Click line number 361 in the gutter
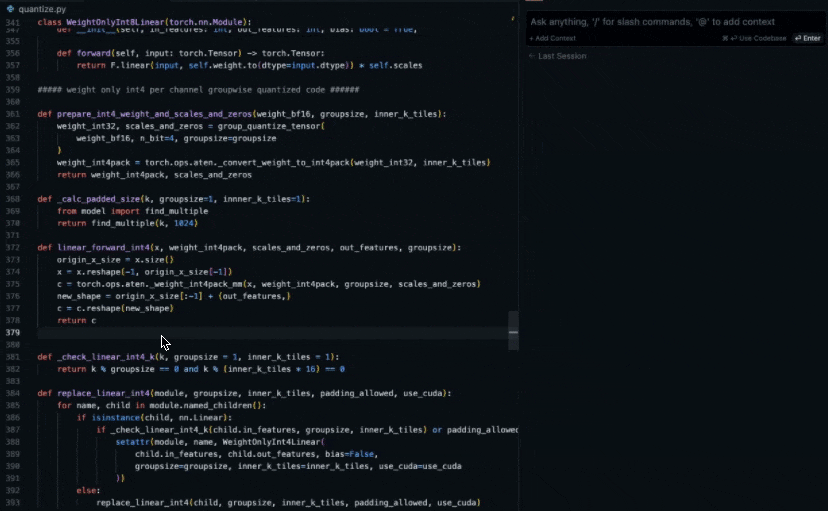The height and width of the screenshot is (511, 828). [14, 114]
